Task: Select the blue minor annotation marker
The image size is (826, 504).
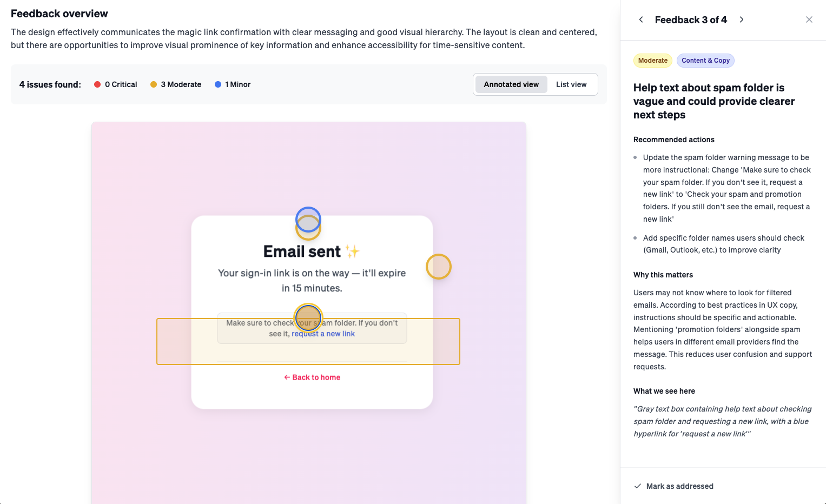Action: pos(308,218)
